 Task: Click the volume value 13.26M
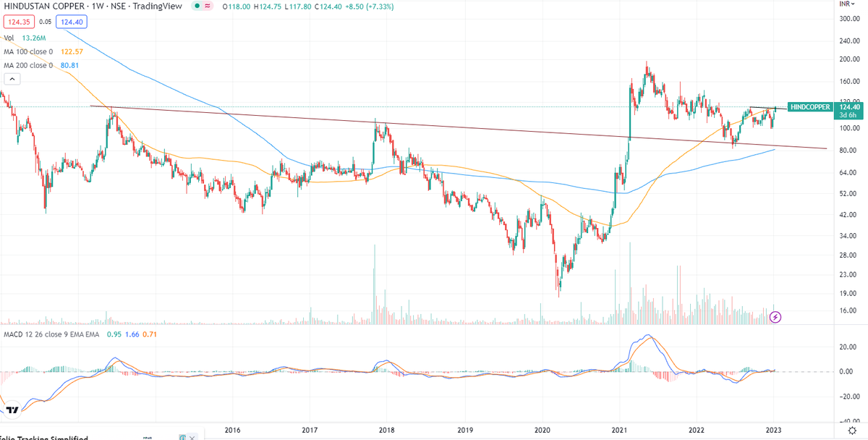coord(33,39)
